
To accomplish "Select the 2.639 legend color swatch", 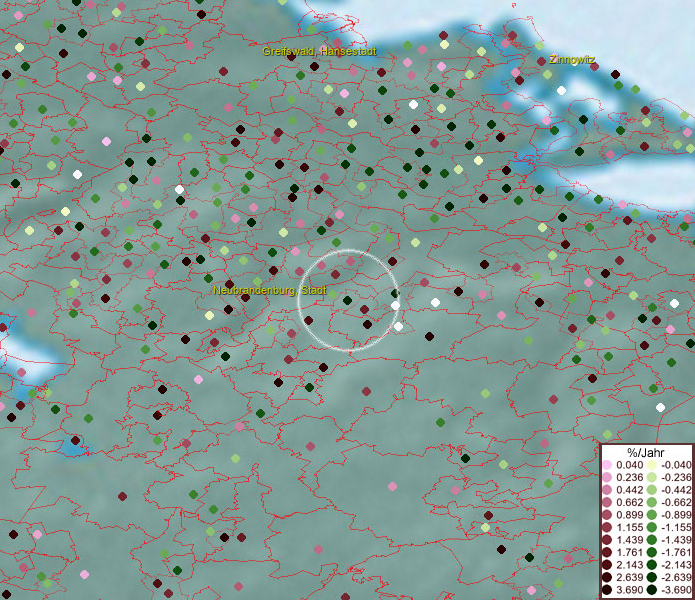I will point(607,577).
